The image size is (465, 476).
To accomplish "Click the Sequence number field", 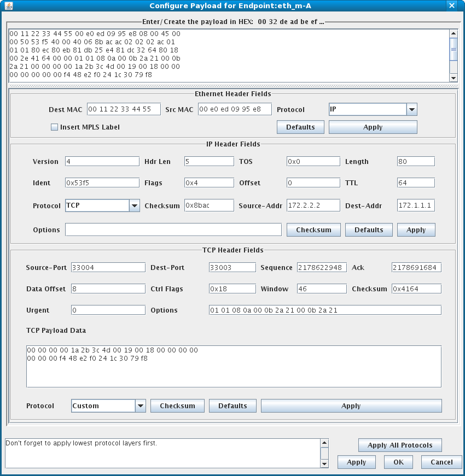I will tap(322, 267).
